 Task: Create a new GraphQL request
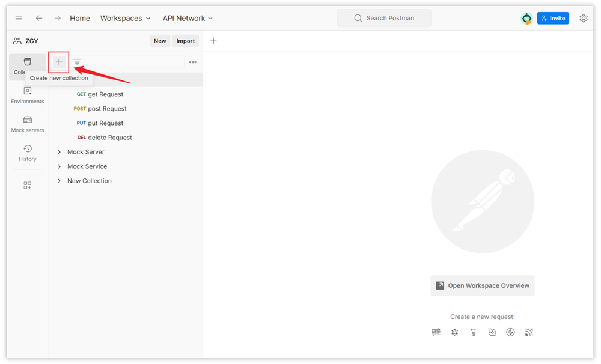click(x=455, y=332)
